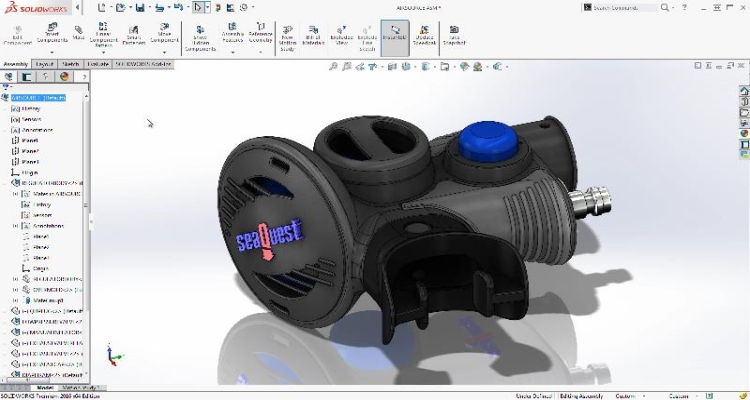Viewport: 750px width, 400px height.
Task: Expand the Linear Component Pattern dropdown arrow
Action: (103, 52)
